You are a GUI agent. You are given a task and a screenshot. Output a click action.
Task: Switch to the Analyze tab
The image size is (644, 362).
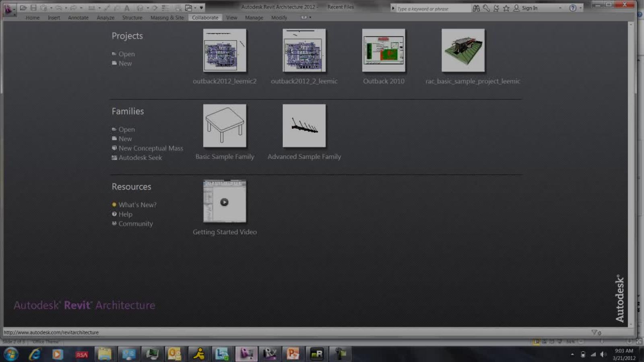click(105, 18)
